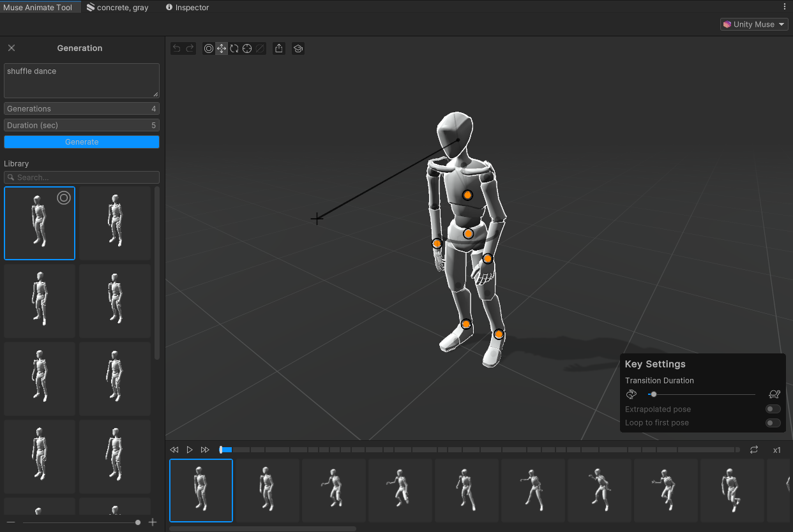Select the concentric-circle selection tool

pos(209,48)
